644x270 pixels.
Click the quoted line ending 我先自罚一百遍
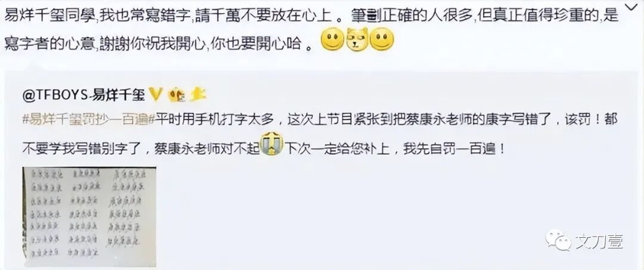pyautogui.click(x=264, y=148)
